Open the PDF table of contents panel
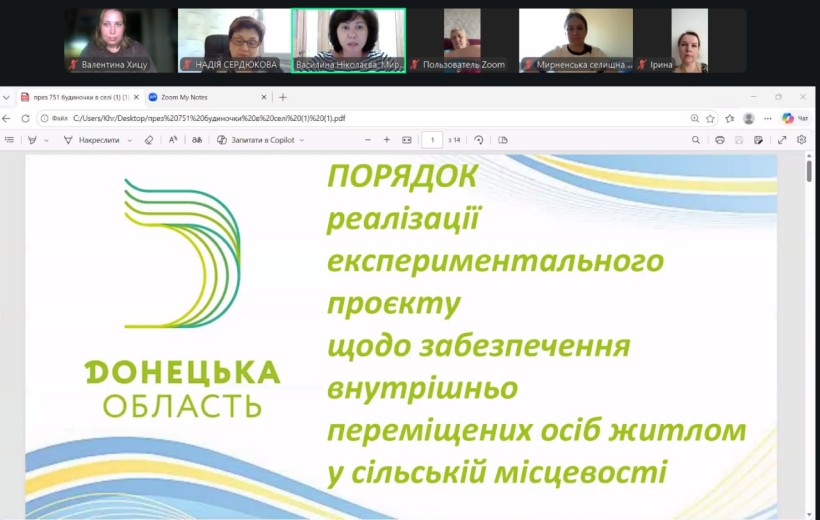Viewport: 820px width, 520px height. pyautogui.click(x=9, y=140)
